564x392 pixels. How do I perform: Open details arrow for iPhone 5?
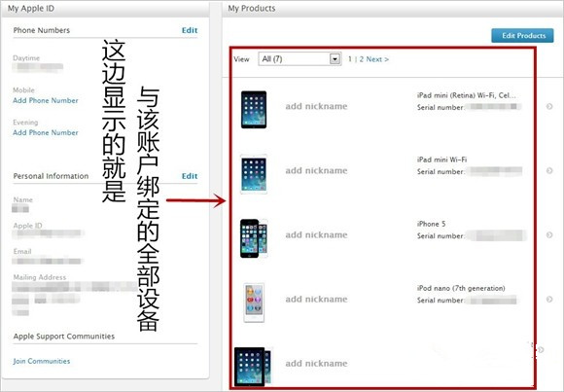(549, 234)
